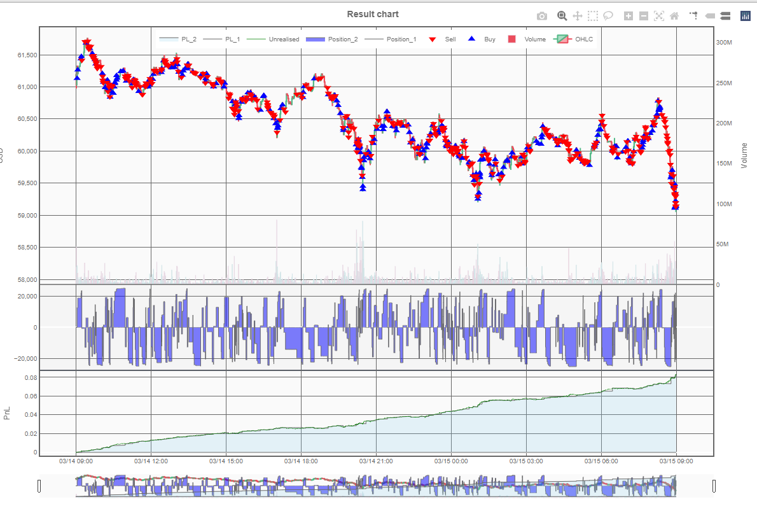
Task: Select the Box Select tool
Action: pyautogui.click(x=593, y=16)
